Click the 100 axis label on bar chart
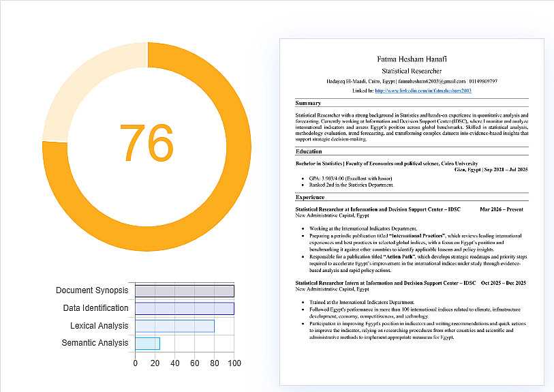 (x=234, y=363)
